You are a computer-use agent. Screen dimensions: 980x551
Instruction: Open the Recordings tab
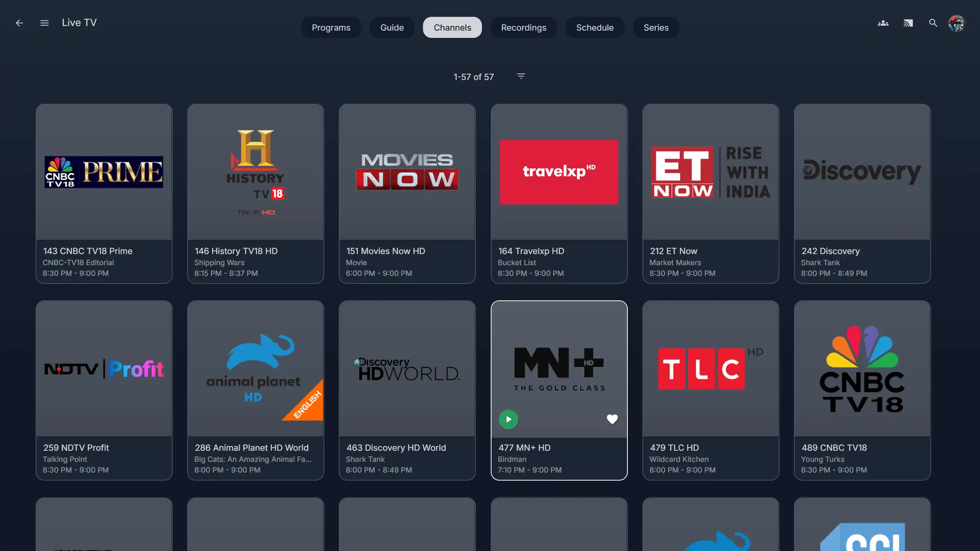coord(523,28)
